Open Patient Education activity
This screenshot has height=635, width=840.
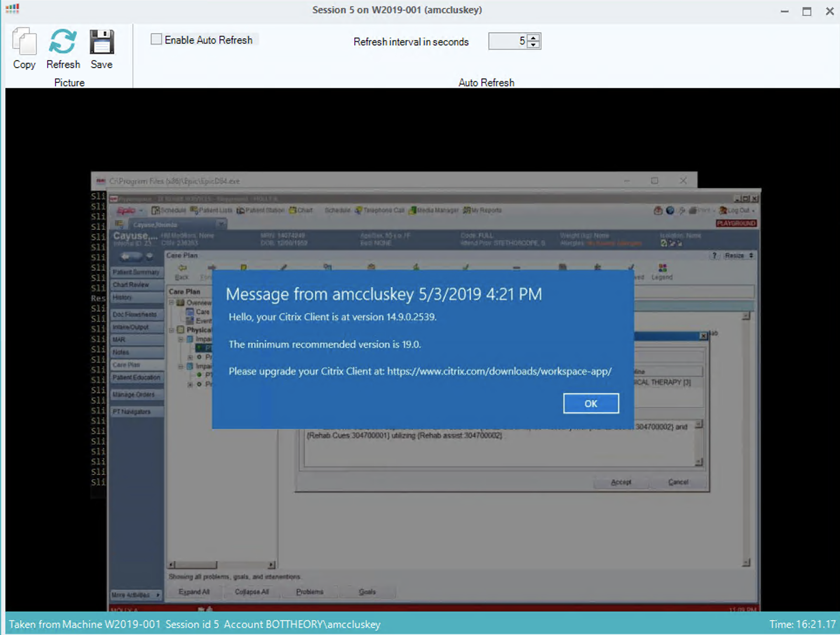click(136, 377)
